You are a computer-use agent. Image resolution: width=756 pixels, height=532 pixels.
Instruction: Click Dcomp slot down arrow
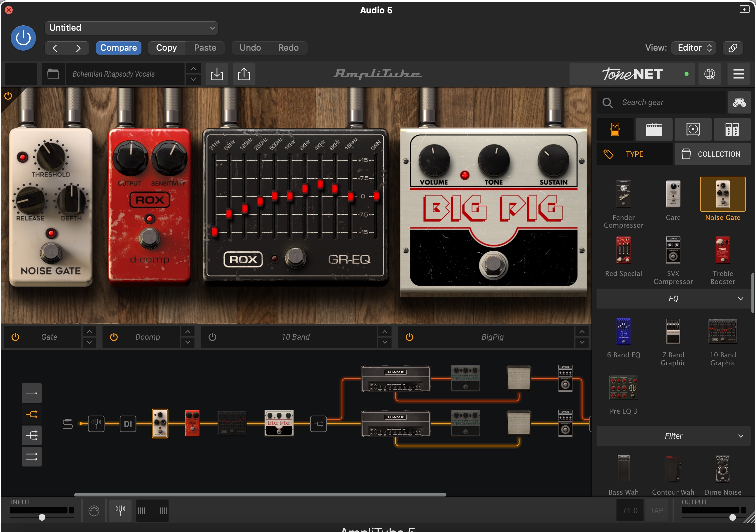click(x=188, y=342)
